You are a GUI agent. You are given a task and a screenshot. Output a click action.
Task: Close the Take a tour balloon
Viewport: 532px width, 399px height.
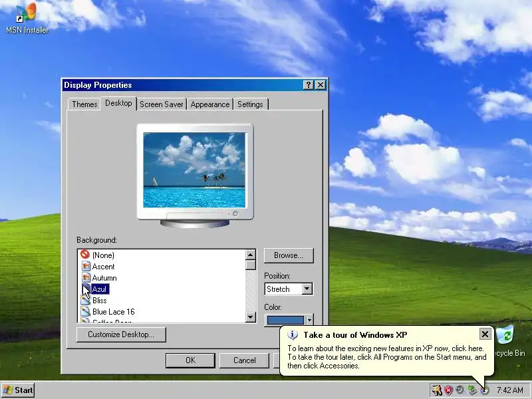pyautogui.click(x=485, y=334)
